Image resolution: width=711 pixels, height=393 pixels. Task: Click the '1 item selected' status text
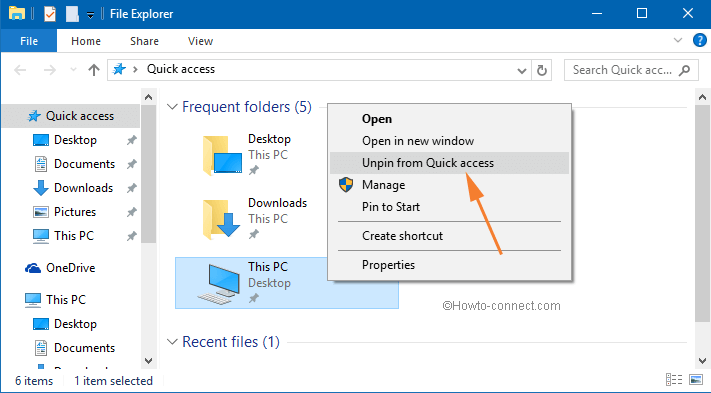pos(113,381)
